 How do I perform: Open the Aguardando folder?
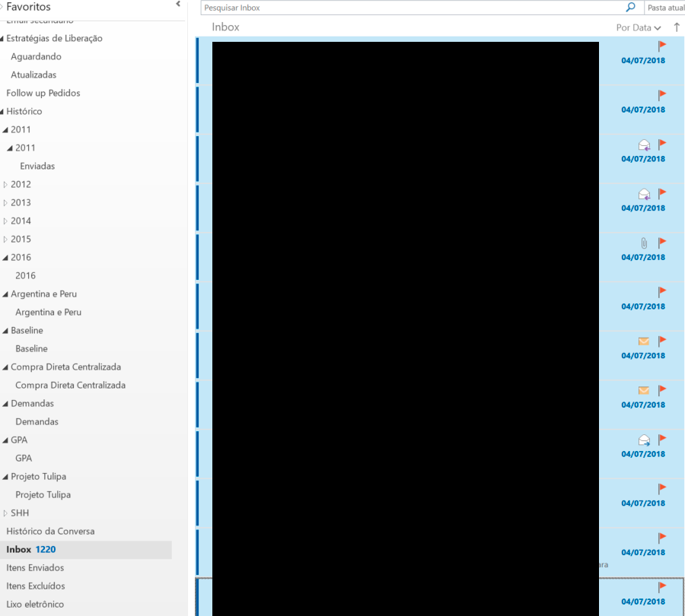click(36, 57)
